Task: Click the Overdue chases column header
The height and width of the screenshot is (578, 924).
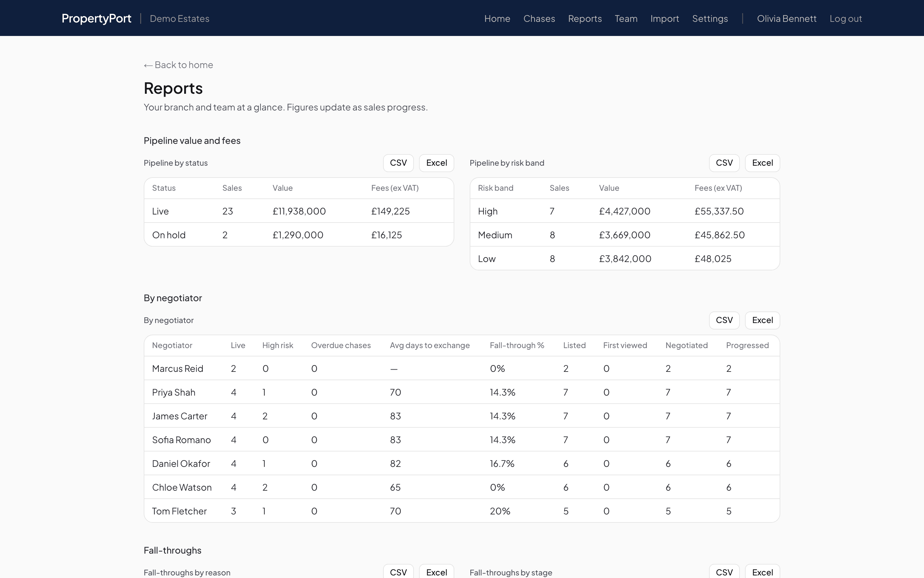Action: pyautogui.click(x=341, y=345)
